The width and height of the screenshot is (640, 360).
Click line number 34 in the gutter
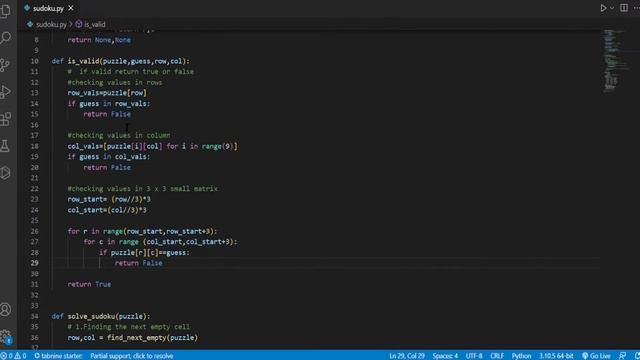[34, 316]
